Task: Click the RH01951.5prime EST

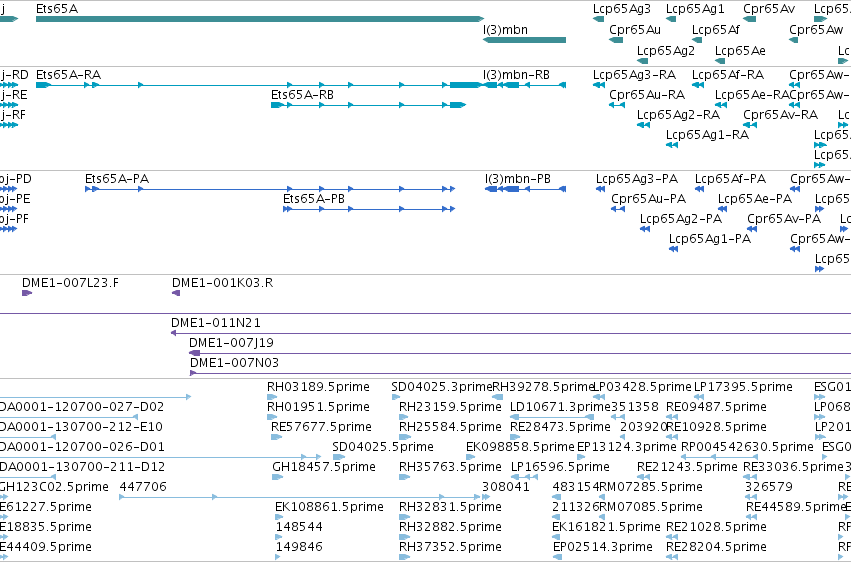Action: point(272,417)
